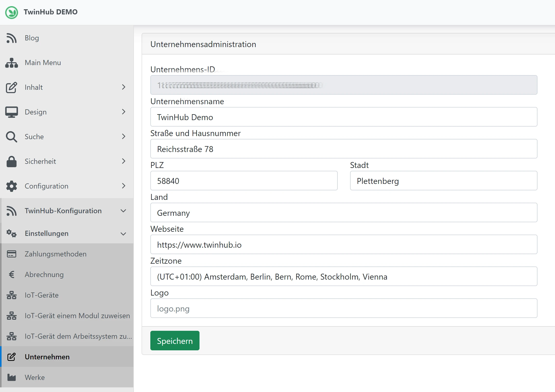Open the Main Menu item
The image size is (555, 392).
67,63
